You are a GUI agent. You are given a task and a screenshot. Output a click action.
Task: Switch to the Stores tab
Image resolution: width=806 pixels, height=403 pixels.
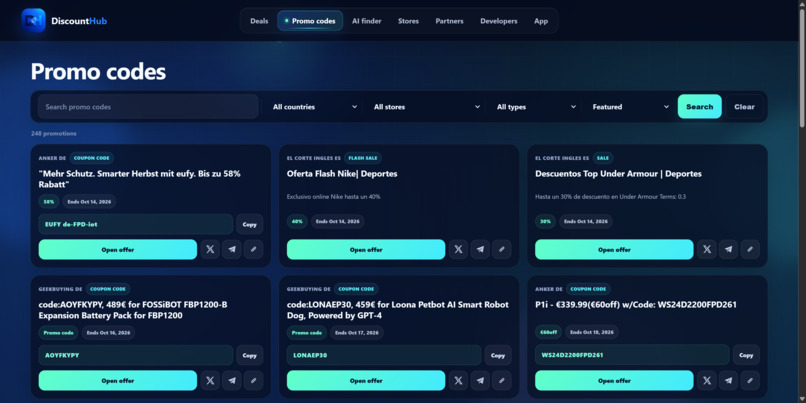[408, 21]
